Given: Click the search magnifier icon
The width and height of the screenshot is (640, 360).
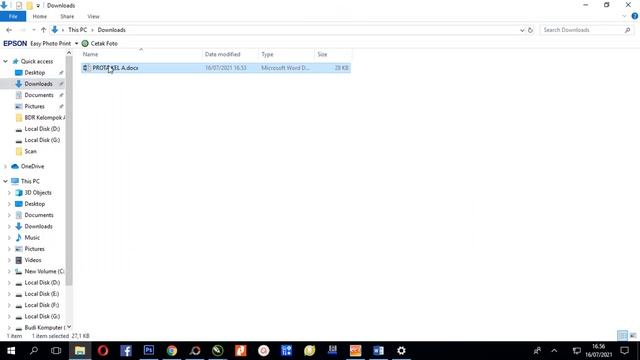Looking at the screenshot, I should pos(627,30).
